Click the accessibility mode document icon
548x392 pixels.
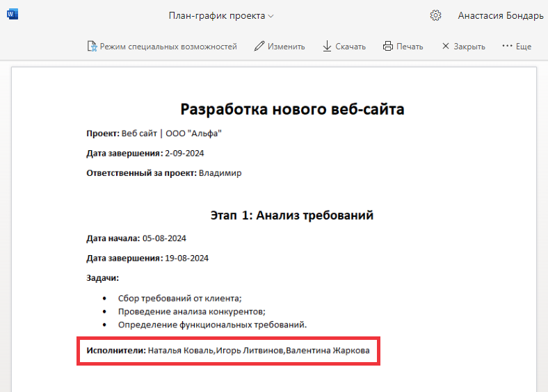92,46
